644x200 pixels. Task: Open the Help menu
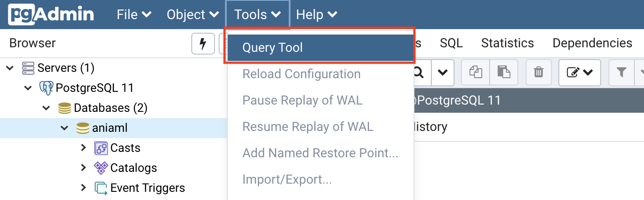(x=317, y=15)
